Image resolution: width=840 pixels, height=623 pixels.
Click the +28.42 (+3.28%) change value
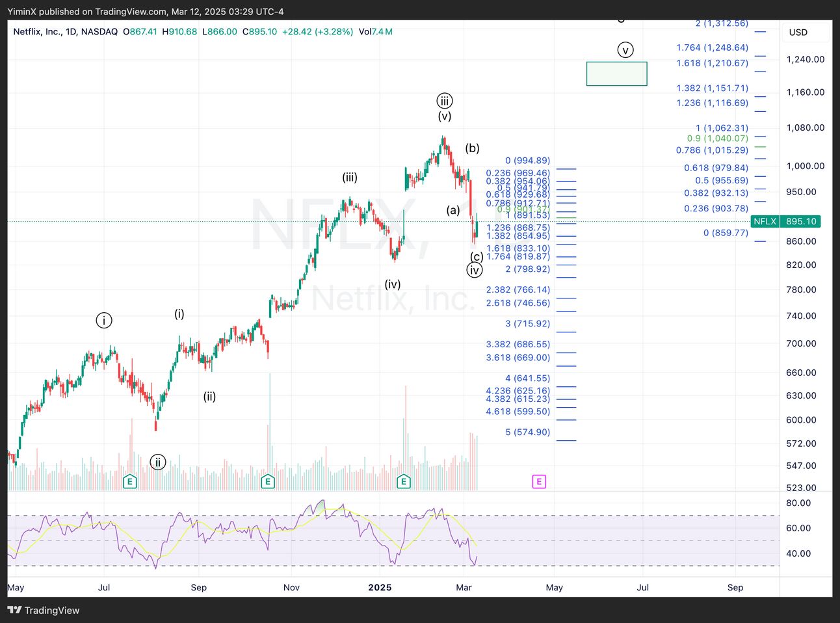[x=318, y=31]
